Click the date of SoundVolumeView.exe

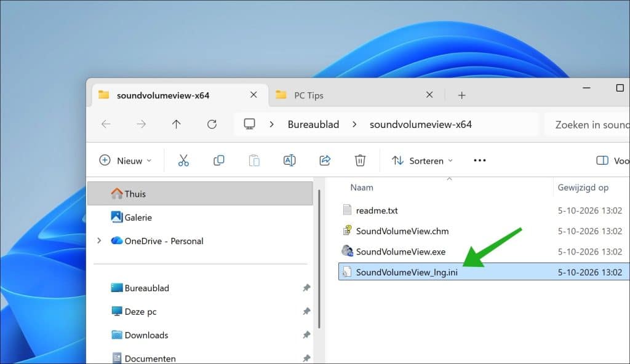click(590, 251)
